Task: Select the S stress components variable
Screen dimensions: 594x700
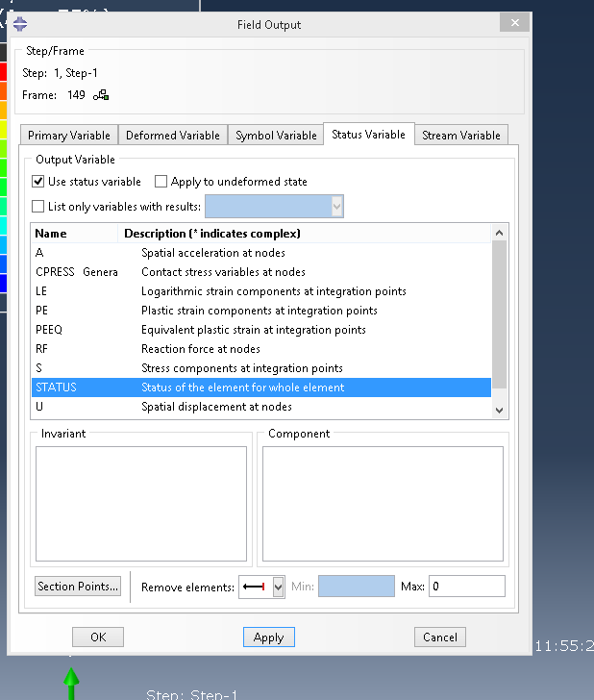Action: [x=261, y=368]
